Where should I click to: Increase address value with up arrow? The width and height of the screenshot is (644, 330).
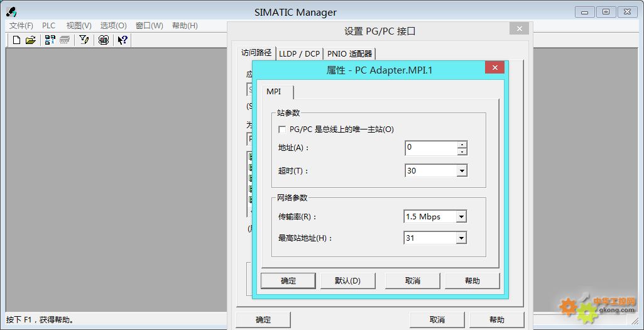pyautogui.click(x=462, y=145)
